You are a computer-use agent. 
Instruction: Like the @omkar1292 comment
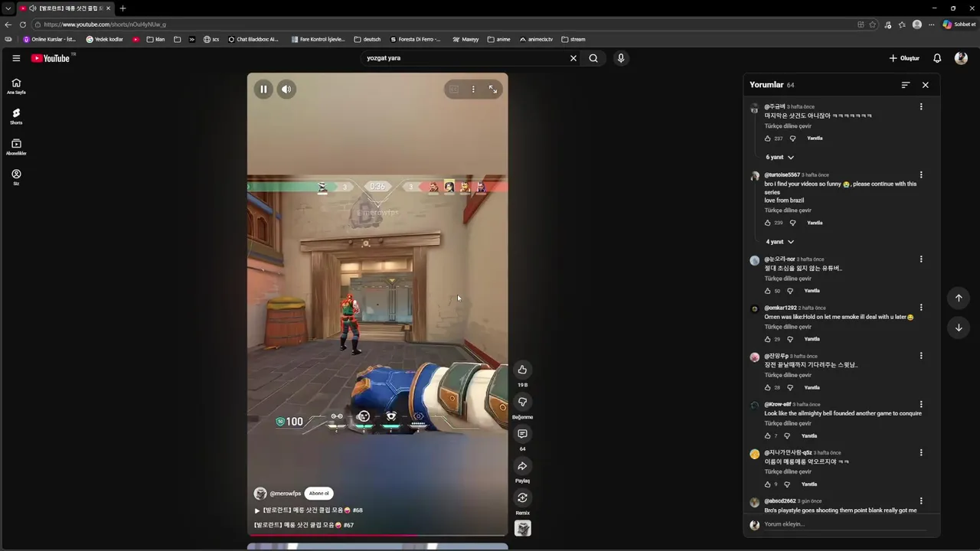click(x=768, y=339)
